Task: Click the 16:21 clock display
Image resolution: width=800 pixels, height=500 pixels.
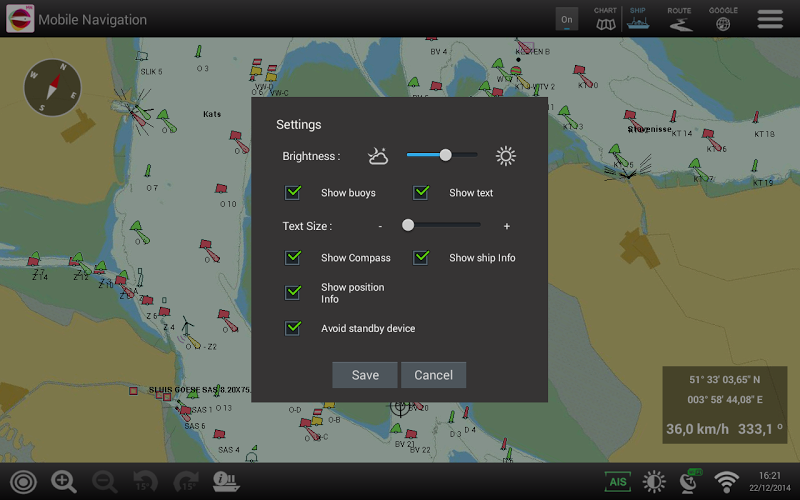Action: [x=769, y=476]
